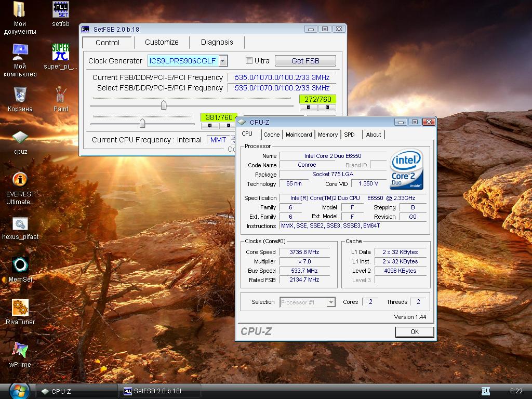This screenshot has height=399, width=532.
Task: Open the Diagnosis tab in SetFSB
Action: point(217,42)
